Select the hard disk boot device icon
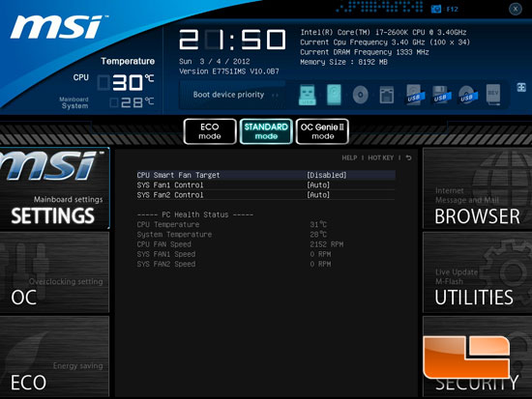The image size is (532, 399). pyautogui.click(x=334, y=95)
